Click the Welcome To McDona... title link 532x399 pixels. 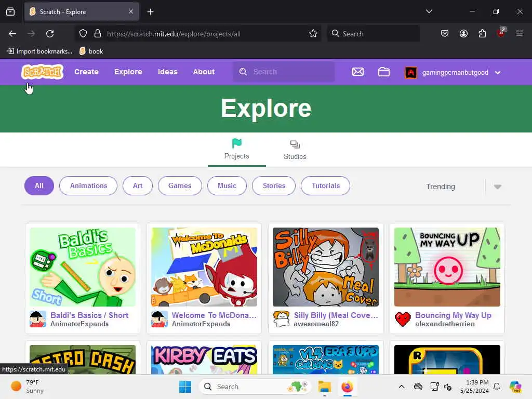point(214,315)
